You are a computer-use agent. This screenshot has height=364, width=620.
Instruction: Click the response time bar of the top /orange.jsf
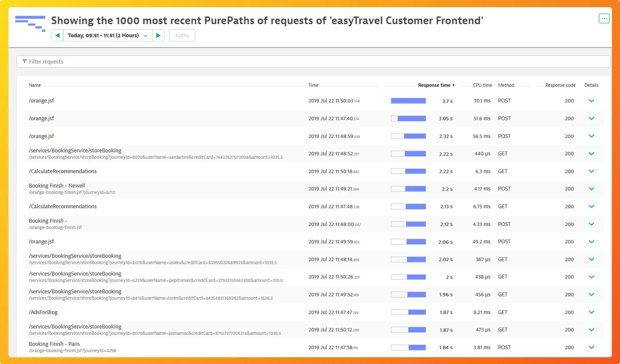pos(408,101)
